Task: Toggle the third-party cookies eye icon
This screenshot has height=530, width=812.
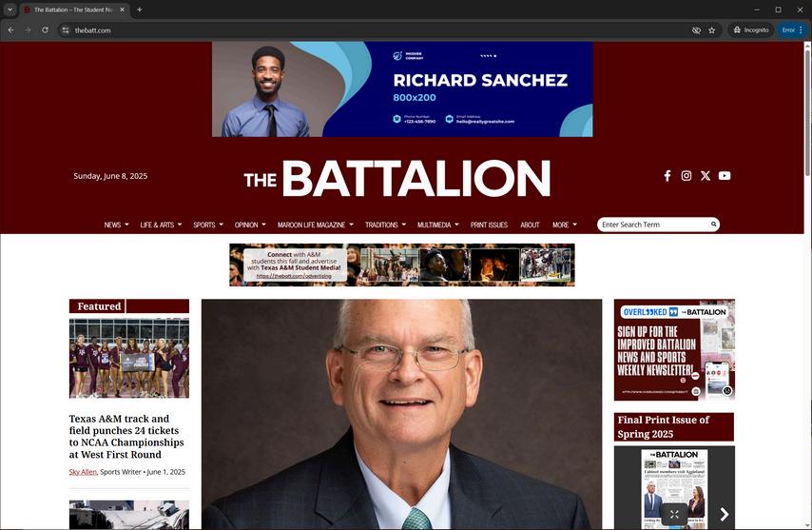Action: click(697, 30)
